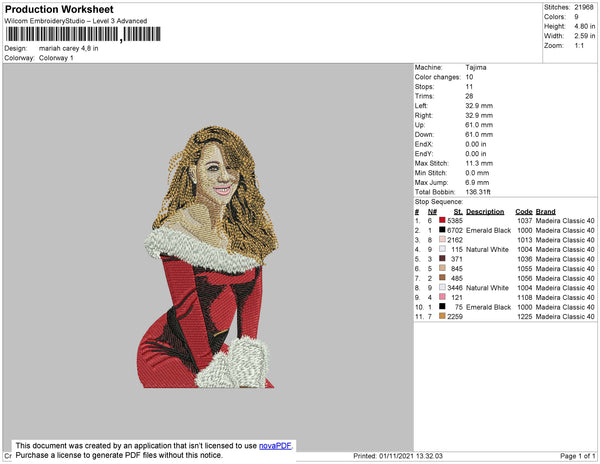Click thread code 1225 in stop 11
The height and width of the screenshot is (464, 600).
pos(525,316)
